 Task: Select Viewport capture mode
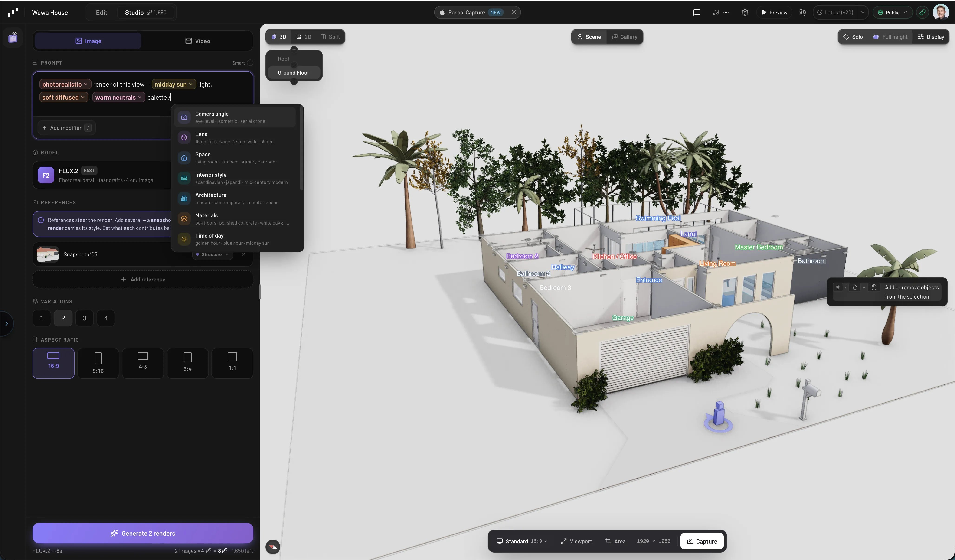[576, 541]
